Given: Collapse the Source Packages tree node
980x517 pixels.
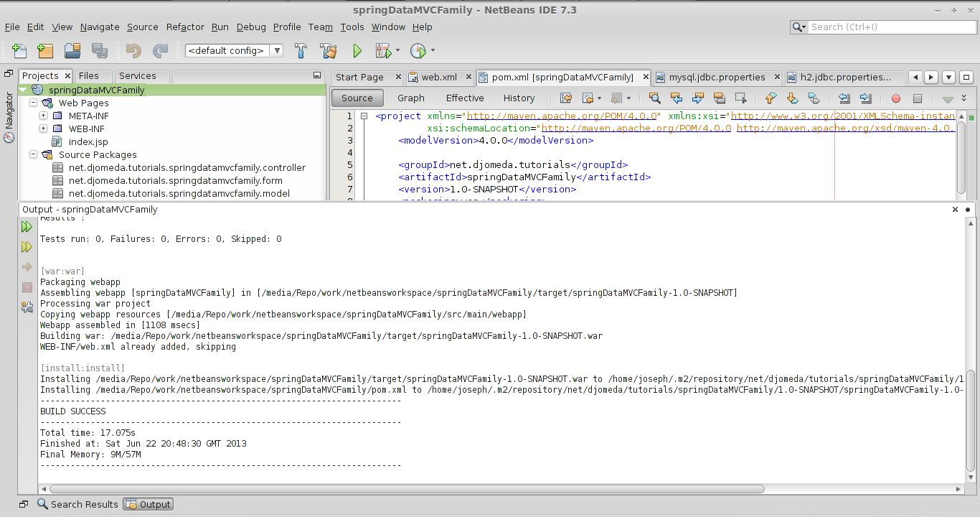Looking at the screenshot, I should (33, 154).
